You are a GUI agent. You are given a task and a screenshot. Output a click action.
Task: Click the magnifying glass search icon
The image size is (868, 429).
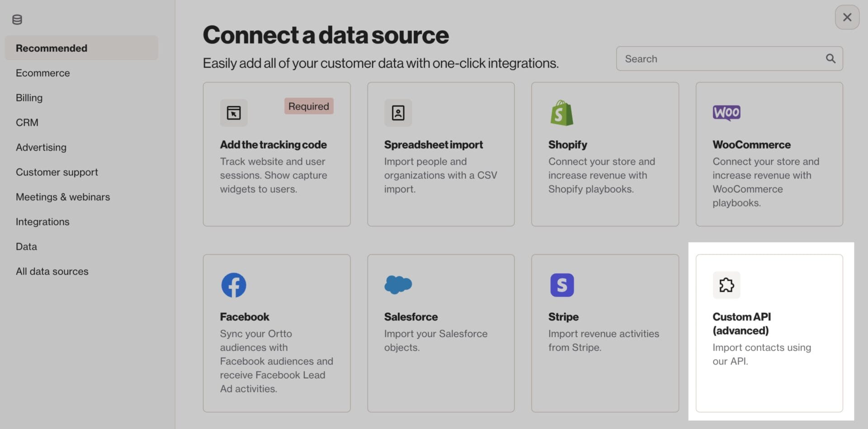(830, 58)
